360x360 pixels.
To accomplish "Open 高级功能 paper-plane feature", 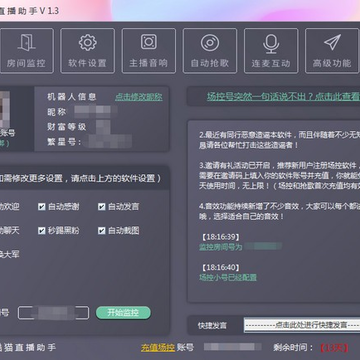I will point(332,51).
